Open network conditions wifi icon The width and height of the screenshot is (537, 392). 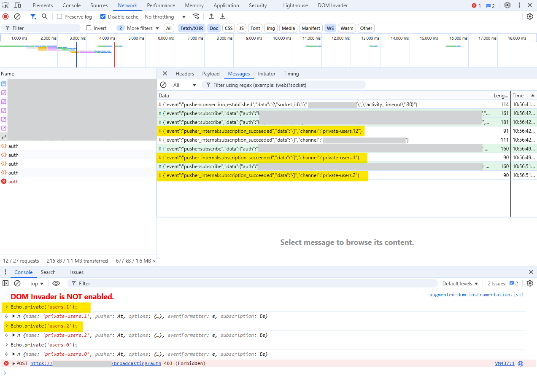(196, 16)
